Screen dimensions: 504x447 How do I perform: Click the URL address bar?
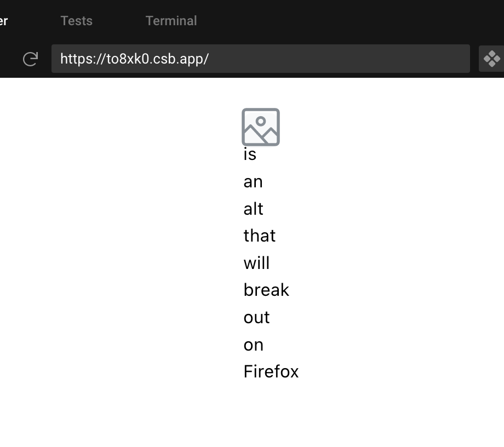[x=260, y=58]
